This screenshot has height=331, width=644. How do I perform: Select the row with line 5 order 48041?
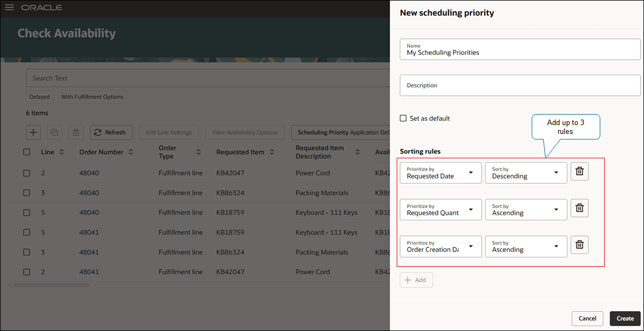click(27, 232)
